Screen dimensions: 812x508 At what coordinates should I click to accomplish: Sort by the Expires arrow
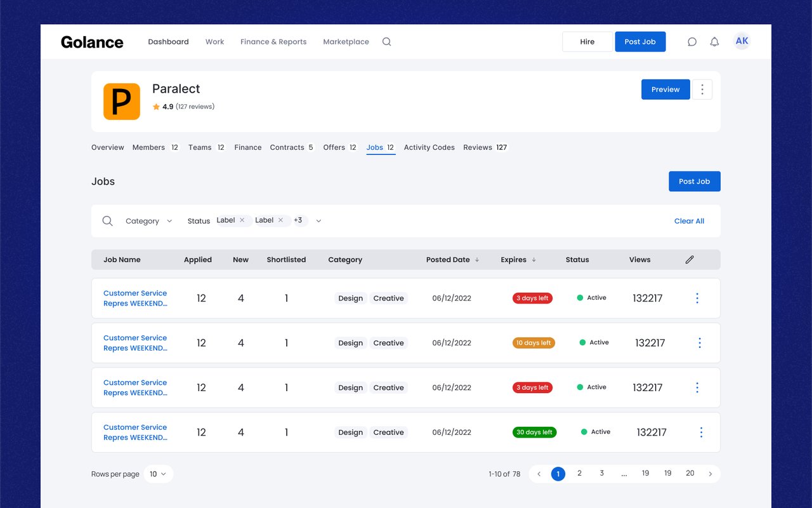[534, 260]
